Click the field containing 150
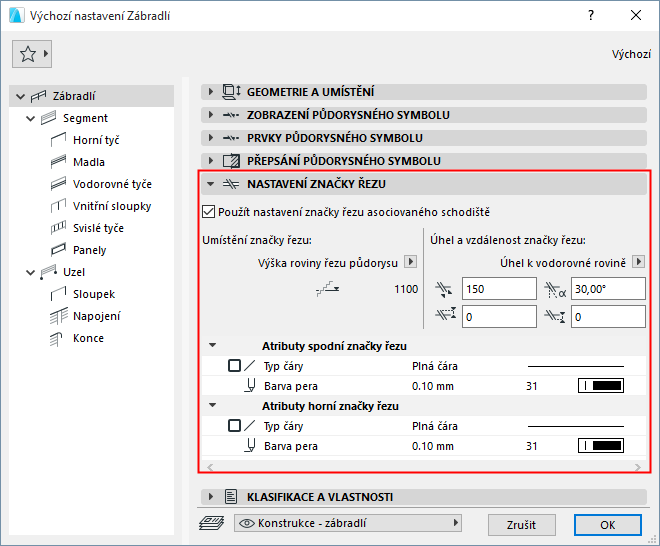Viewport: 660px width, 546px height. point(499,289)
